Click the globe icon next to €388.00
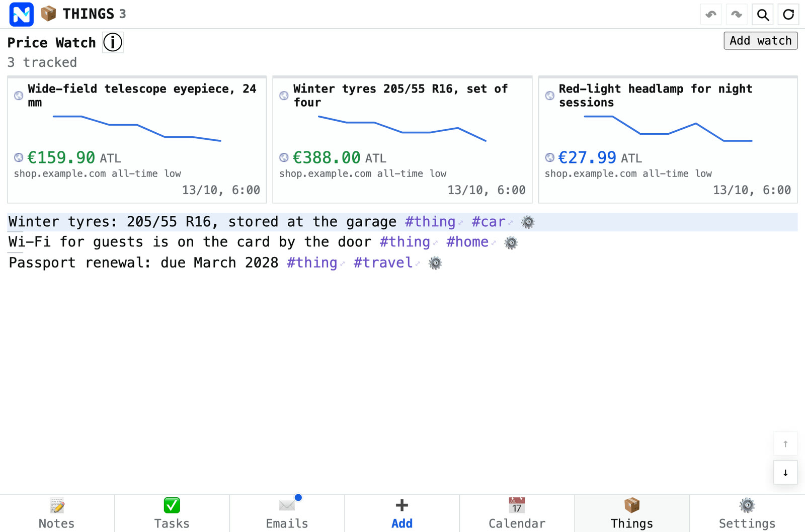Viewport: 805px width, 532px height. [x=284, y=157]
